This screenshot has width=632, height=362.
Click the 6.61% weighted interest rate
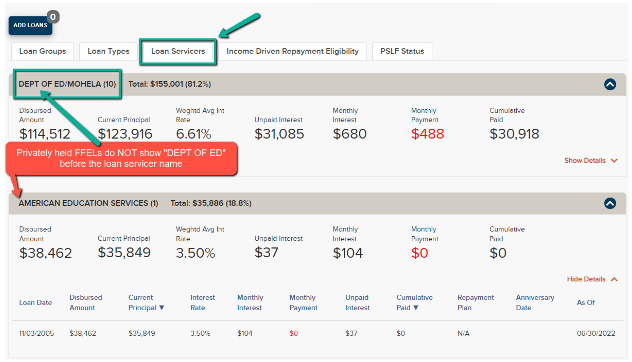[x=193, y=134]
